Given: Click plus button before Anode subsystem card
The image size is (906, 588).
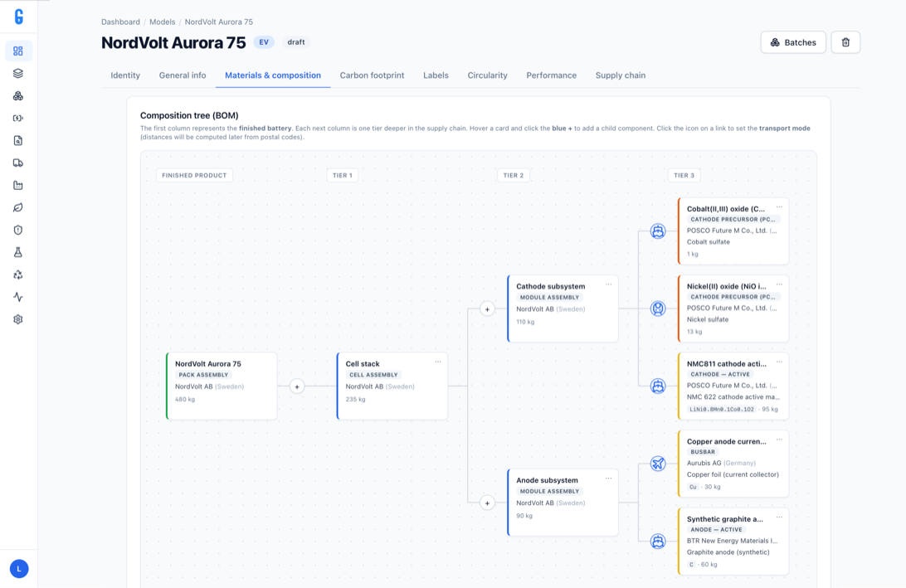Looking at the screenshot, I should [487, 503].
